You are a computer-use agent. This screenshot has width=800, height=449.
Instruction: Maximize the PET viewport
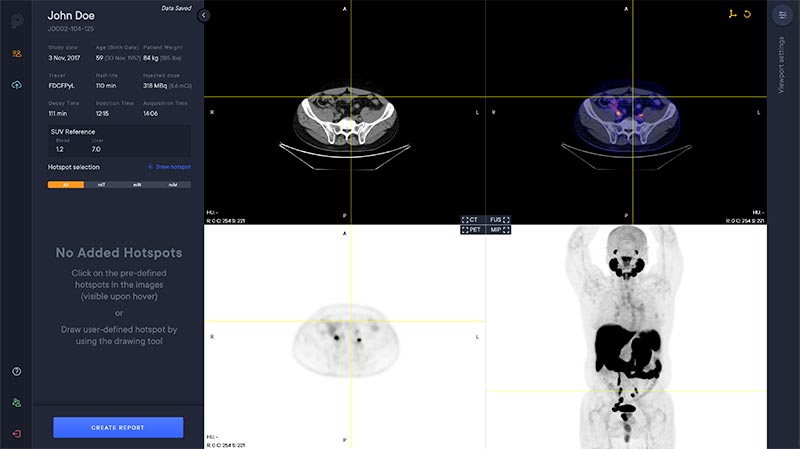pos(470,230)
